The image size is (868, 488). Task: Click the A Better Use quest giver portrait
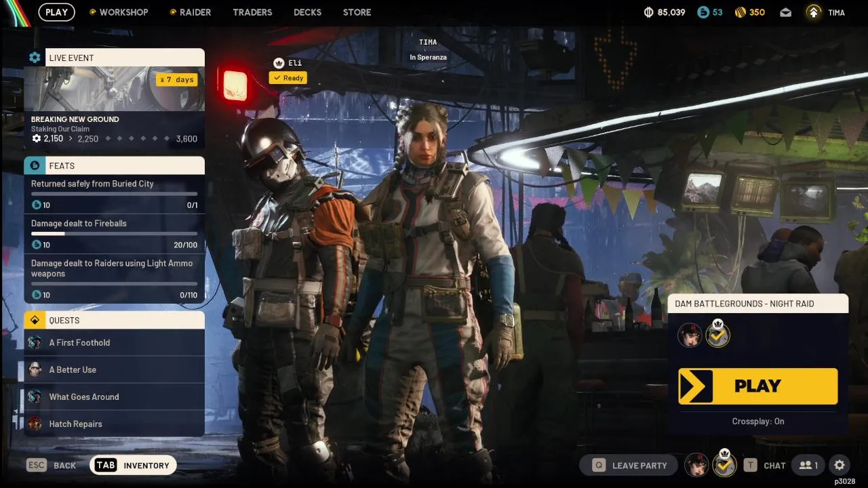tap(35, 369)
